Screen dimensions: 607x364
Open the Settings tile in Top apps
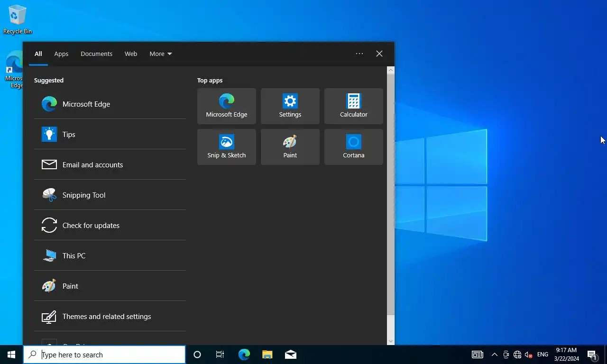point(290,106)
